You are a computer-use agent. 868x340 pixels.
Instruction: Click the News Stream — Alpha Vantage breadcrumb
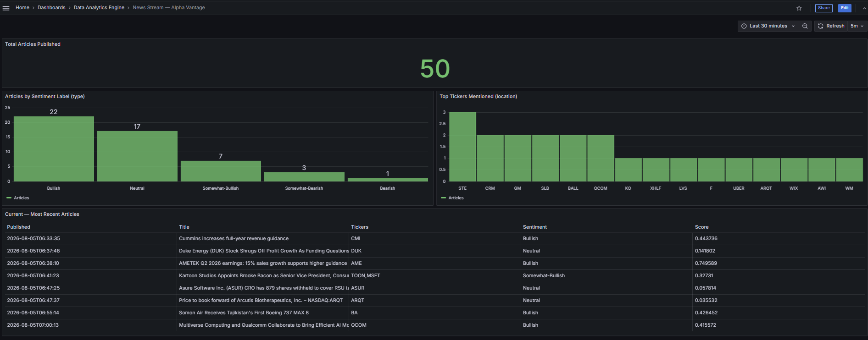(x=169, y=8)
